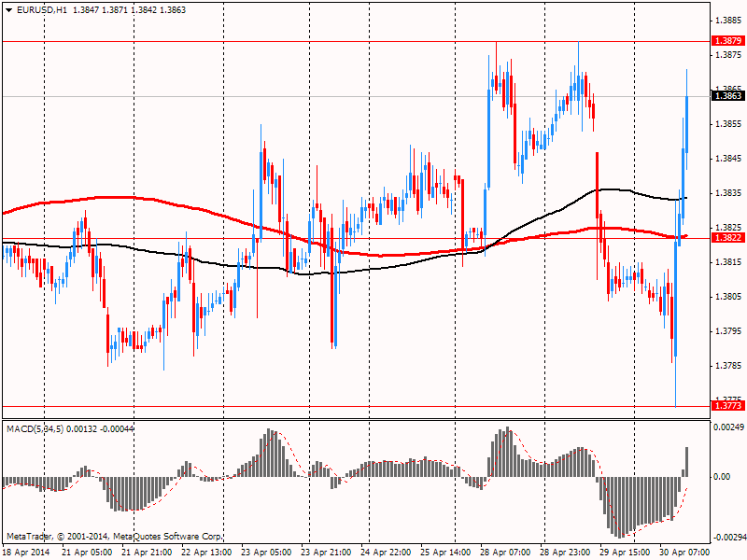This screenshot has width=747, height=560.
Task: Click the 0.00249 value on MACD scale
Action: (728, 427)
